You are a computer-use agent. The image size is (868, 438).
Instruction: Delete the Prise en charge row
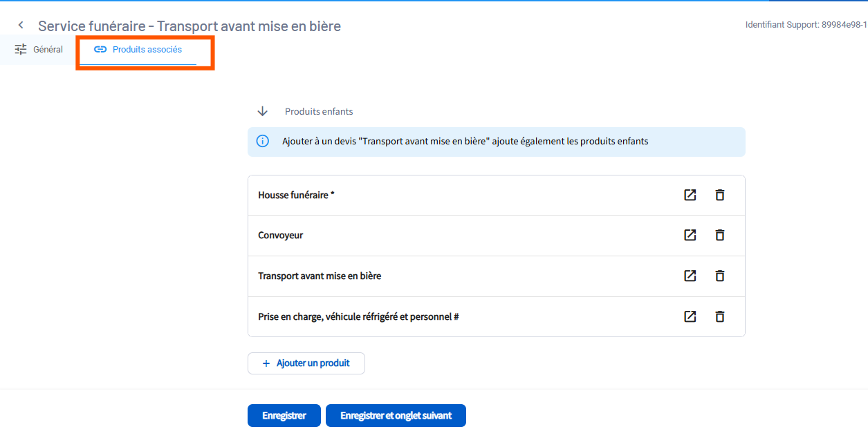point(719,316)
